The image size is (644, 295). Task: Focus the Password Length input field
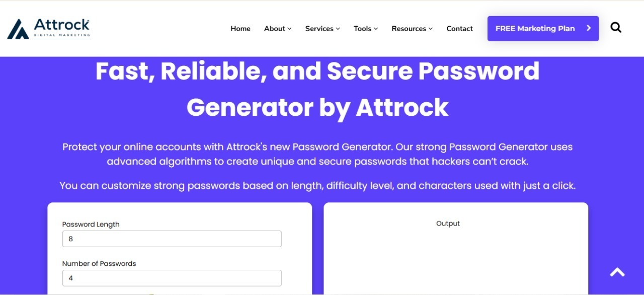(x=172, y=239)
